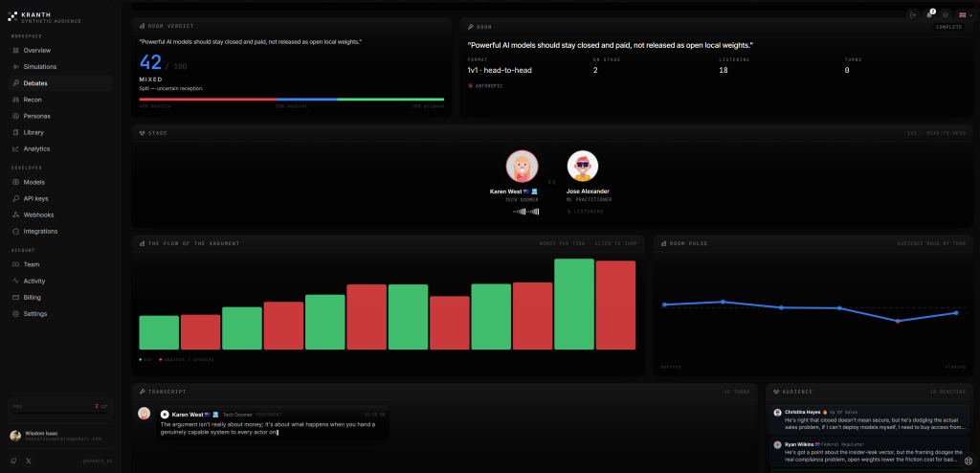Open the Recon section
This screenshot has height=473, width=980.
[x=60, y=100]
